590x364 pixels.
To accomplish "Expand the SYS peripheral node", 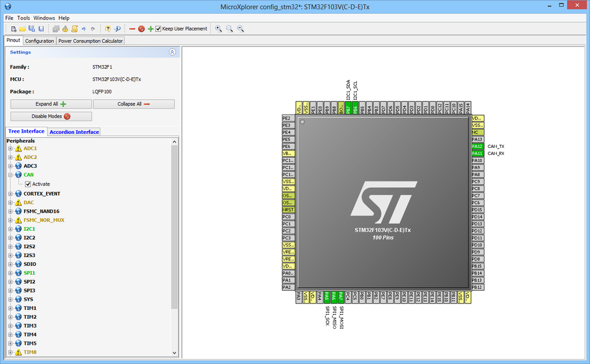I will (x=11, y=299).
